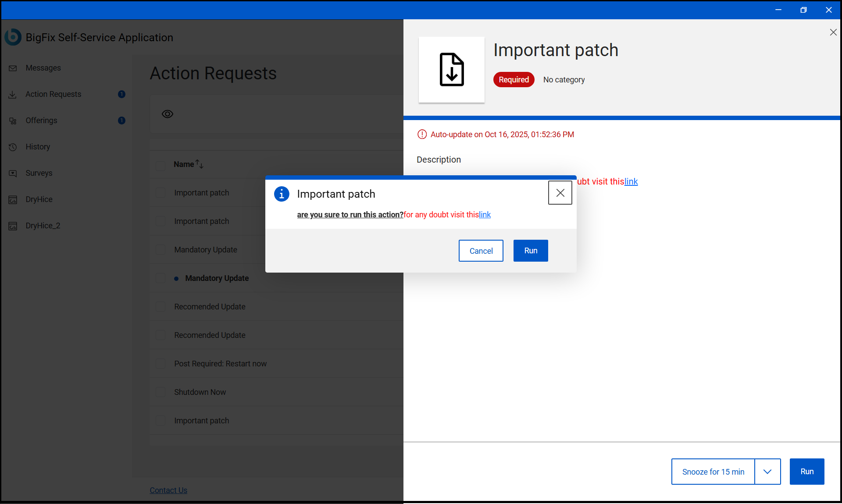
Task: Select all with the header checkbox
Action: click(x=161, y=165)
